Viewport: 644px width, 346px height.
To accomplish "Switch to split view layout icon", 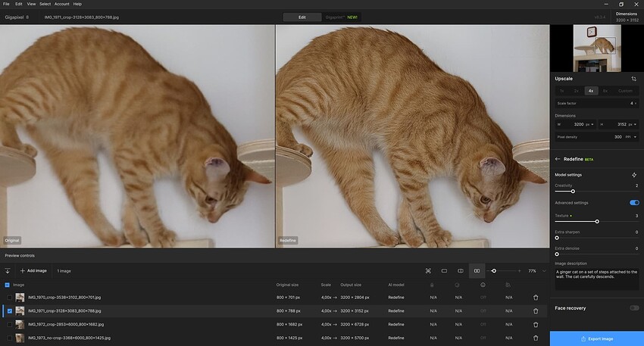I will [461, 271].
